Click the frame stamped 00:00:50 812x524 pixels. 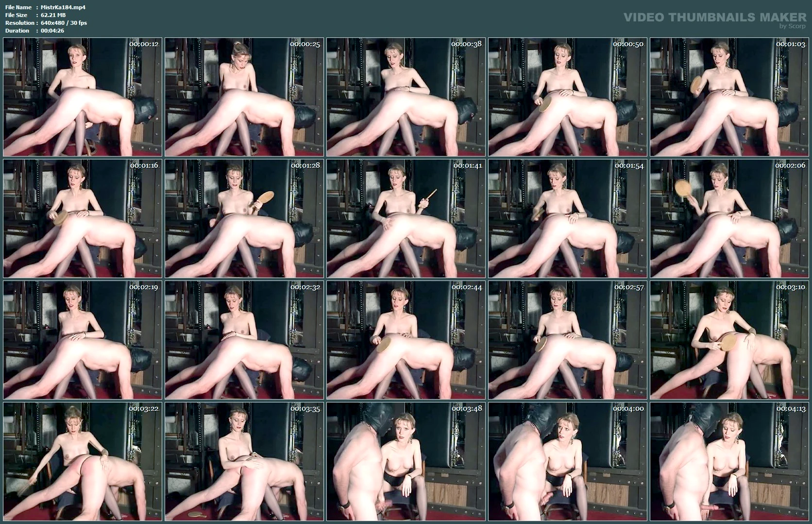coord(567,97)
